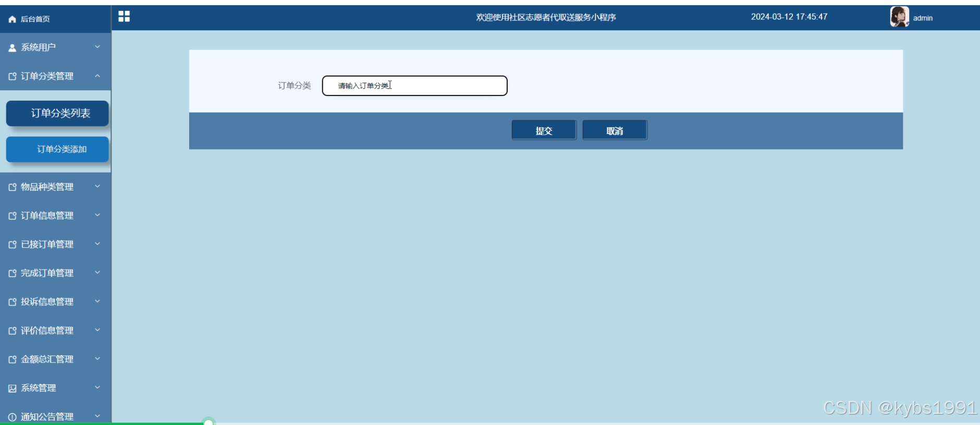Expand the 物品种类管理 chevron
The image size is (980, 425).
click(x=97, y=186)
